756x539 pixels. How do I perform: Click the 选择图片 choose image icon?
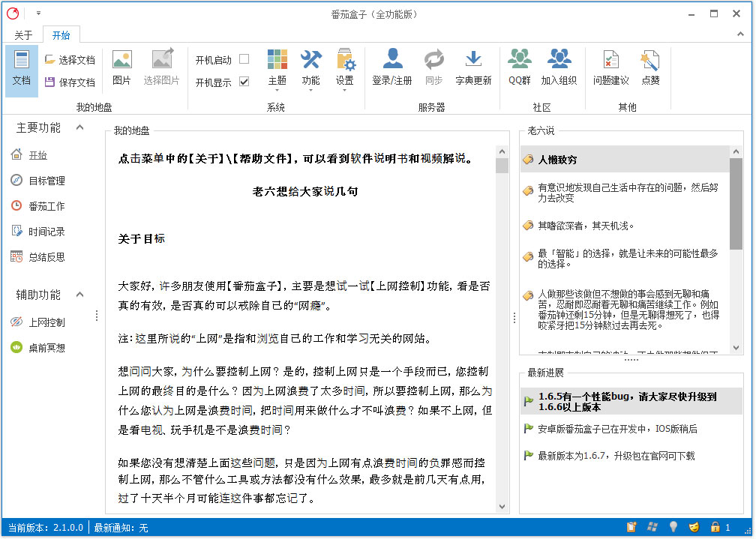161,68
